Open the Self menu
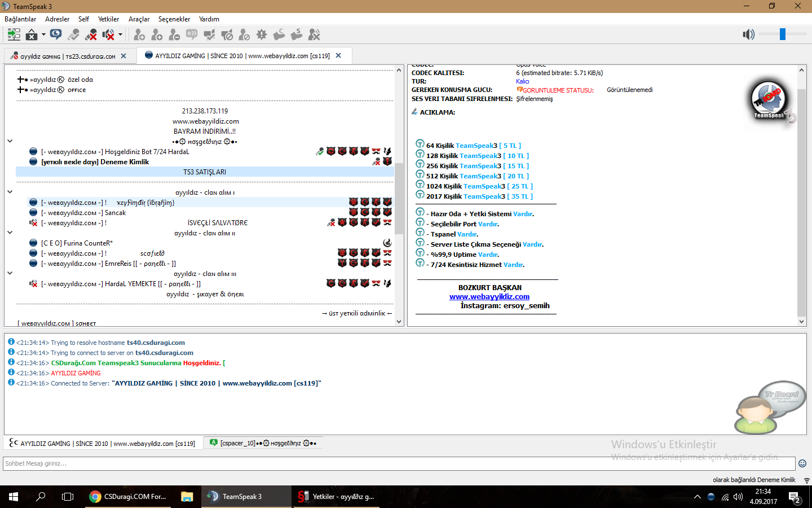This screenshot has width=812, height=508. 83,19
